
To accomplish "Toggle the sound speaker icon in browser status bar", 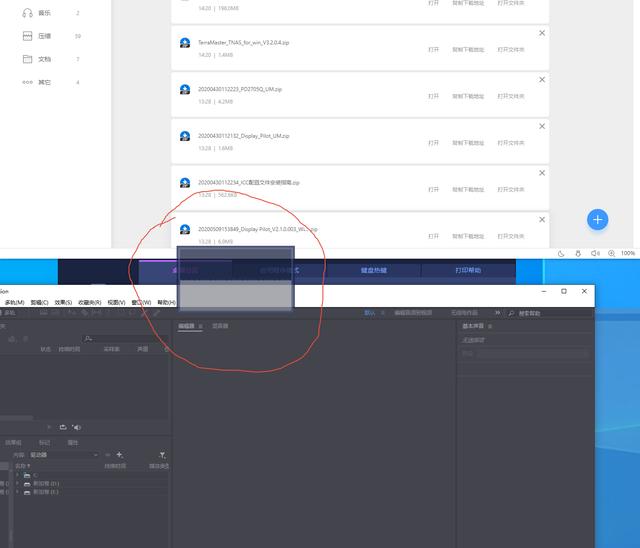I will coord(595,253).
